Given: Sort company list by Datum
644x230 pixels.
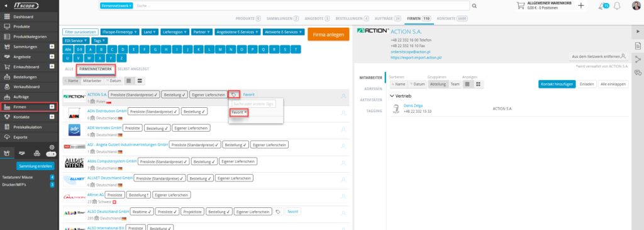Looking at the screenshot, I should point(113,81).
